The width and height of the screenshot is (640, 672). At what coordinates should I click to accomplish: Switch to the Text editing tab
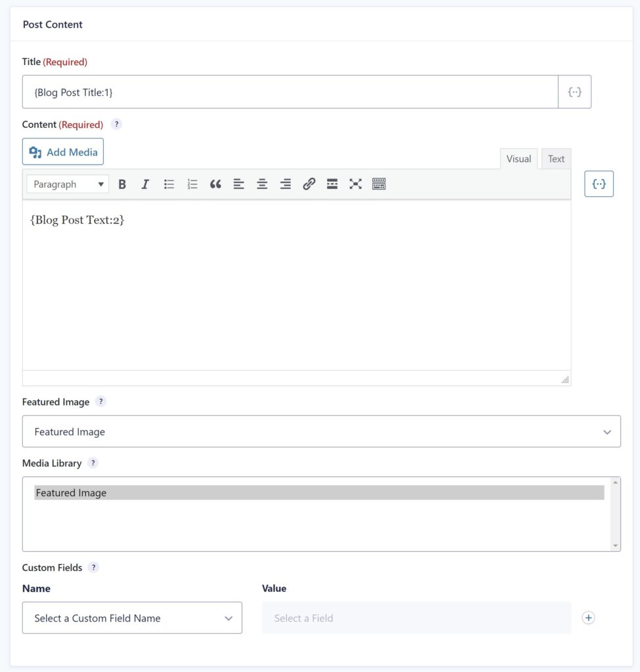tap(555, 158)
